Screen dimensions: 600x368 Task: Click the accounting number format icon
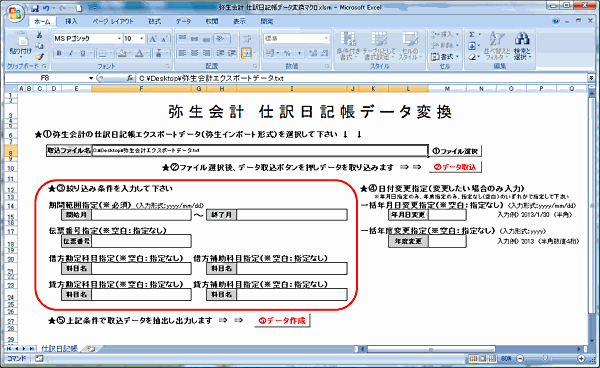click(271, 53)
